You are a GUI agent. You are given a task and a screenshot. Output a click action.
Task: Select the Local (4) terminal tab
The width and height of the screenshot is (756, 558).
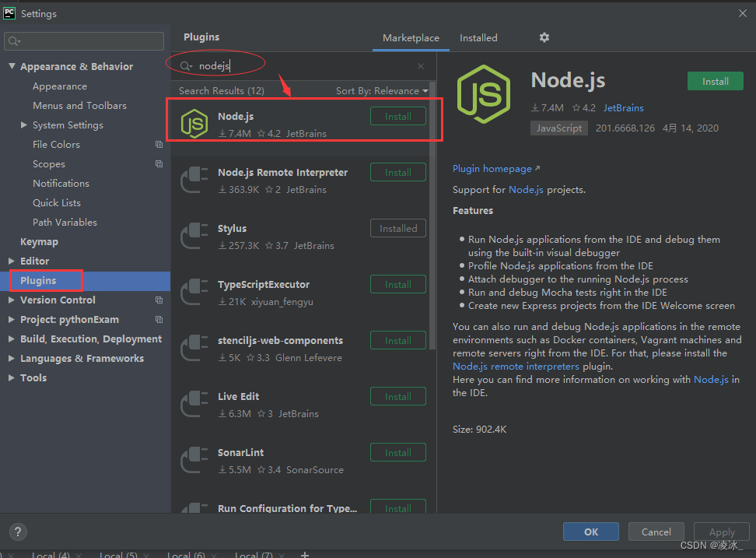pyautogui.click(x=51, y=555)
